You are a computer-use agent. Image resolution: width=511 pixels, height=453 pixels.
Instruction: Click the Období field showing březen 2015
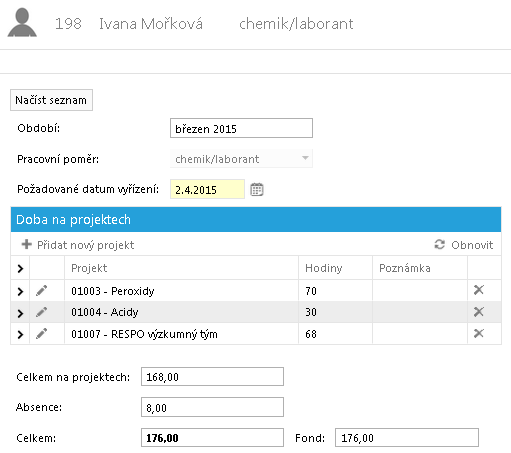(241, 128)
